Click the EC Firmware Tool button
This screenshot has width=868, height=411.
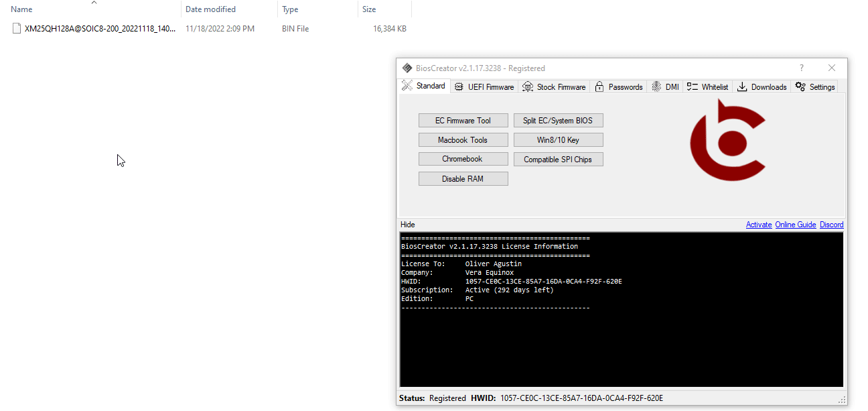(x=463, y=121)
